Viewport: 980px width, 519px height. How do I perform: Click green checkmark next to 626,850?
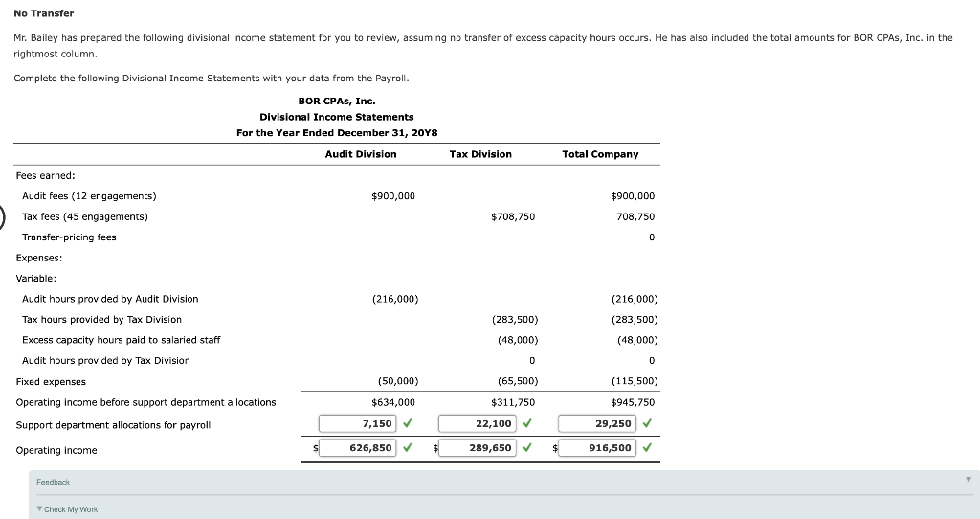(x=408, y=448)
